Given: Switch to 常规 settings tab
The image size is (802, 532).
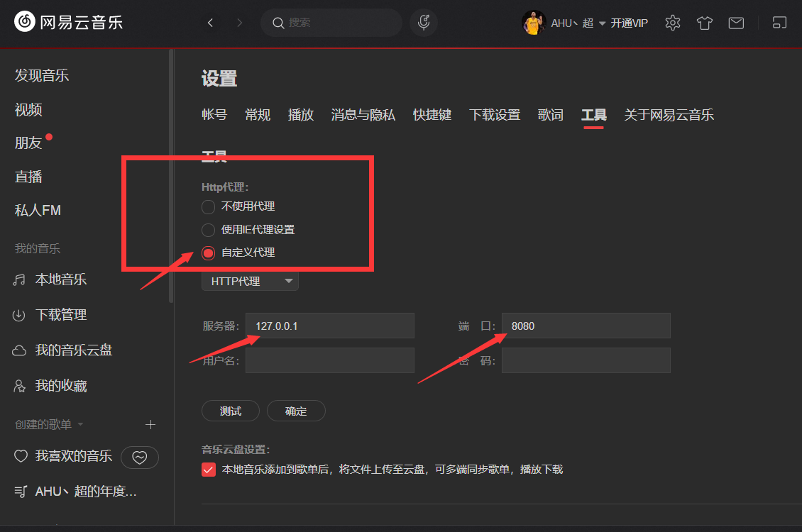Looking at the screenshot, I should pyautogui.click(x=258, y=114).
